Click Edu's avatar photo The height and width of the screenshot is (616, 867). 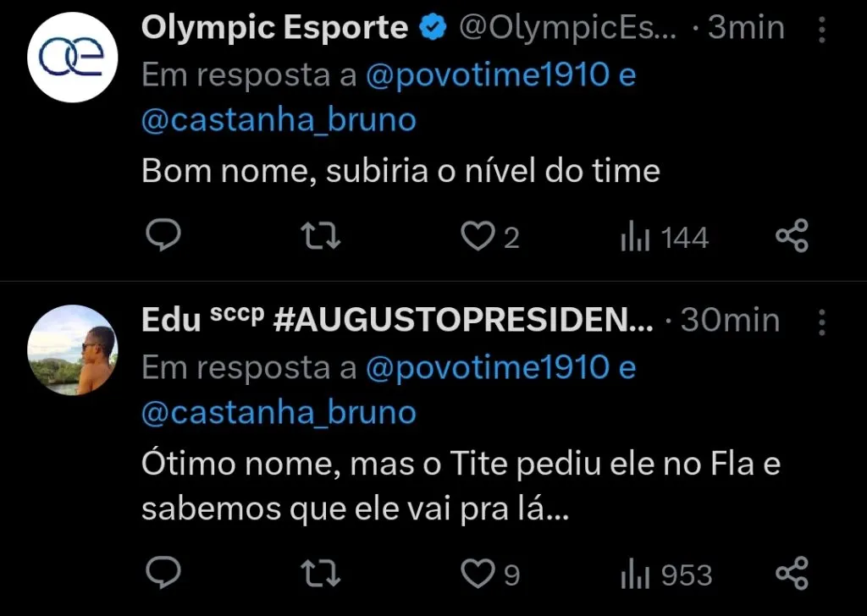73,351
